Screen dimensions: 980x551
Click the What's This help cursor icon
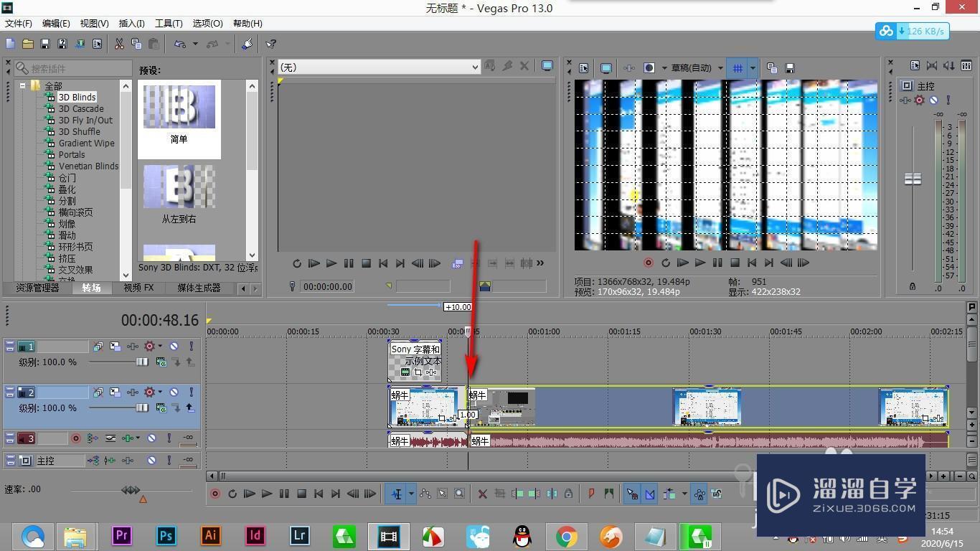[x=270, y=44]
